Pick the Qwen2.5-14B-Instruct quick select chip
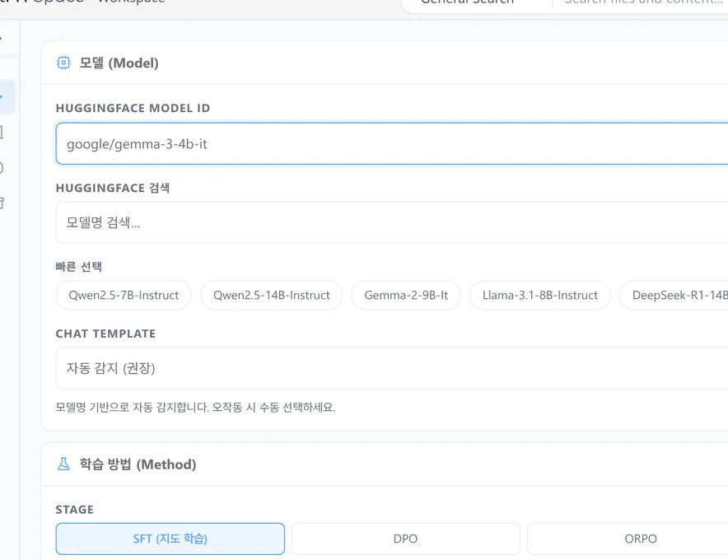 point(272,296)
